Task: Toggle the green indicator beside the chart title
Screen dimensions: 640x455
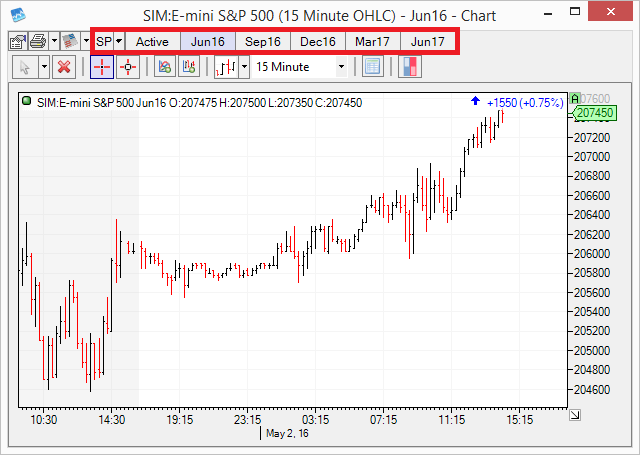Action: [x=27, y=102]
